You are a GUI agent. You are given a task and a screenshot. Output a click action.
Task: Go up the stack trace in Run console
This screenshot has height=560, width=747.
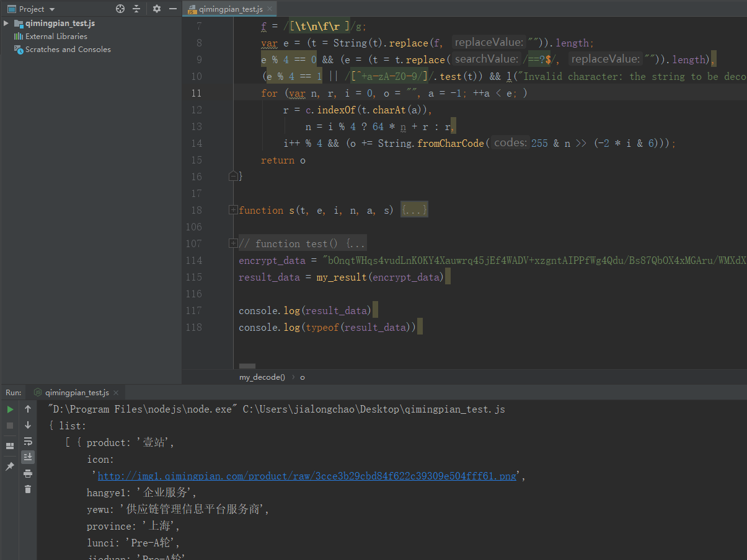click(28, 409)
